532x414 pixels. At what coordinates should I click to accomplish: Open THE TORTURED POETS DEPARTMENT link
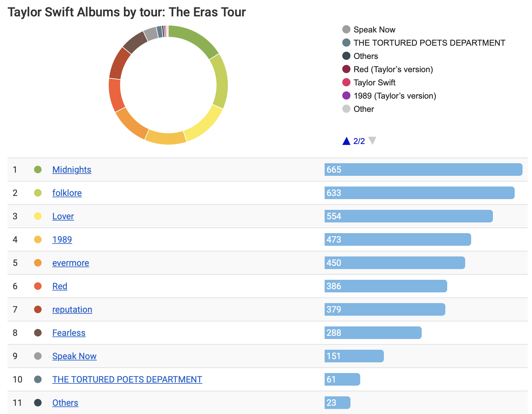coord(127,379)
